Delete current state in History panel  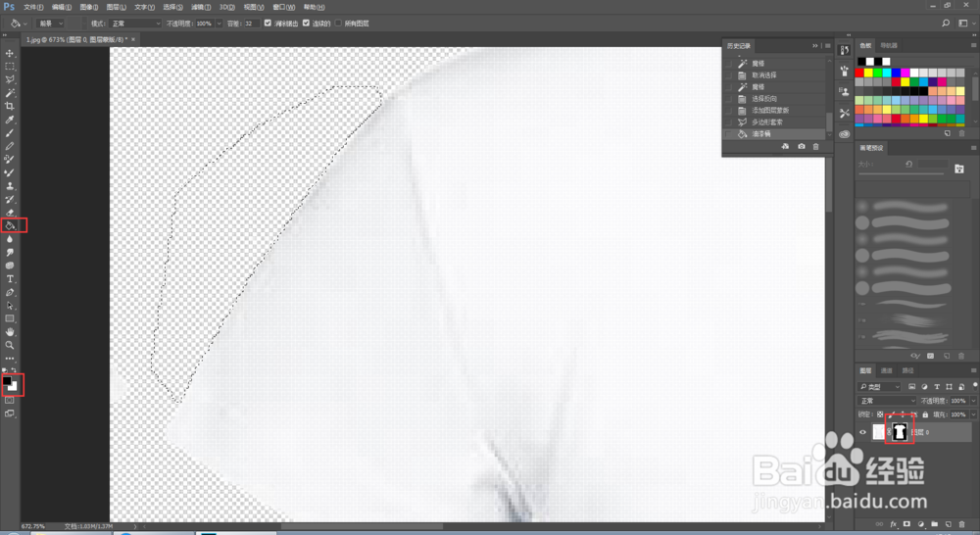815,146
